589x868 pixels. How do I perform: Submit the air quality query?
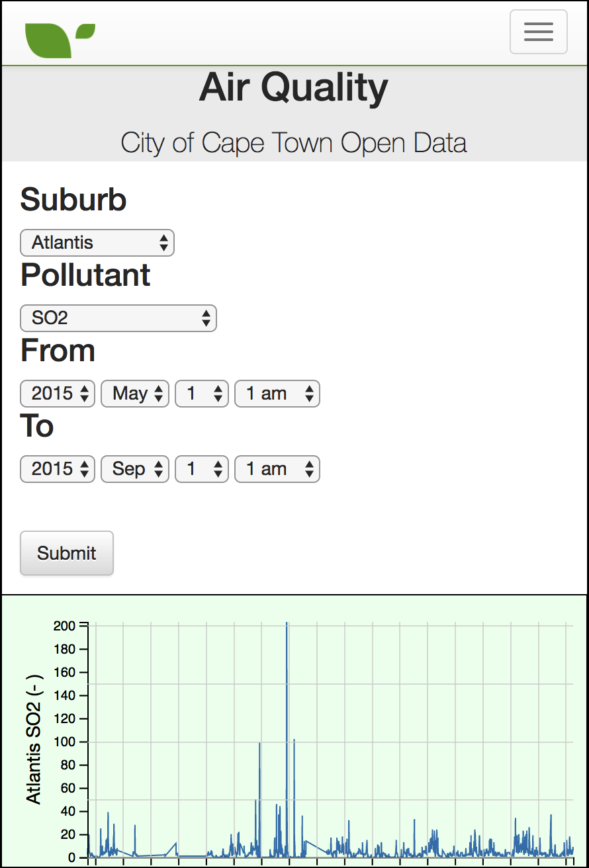(67, 553)
